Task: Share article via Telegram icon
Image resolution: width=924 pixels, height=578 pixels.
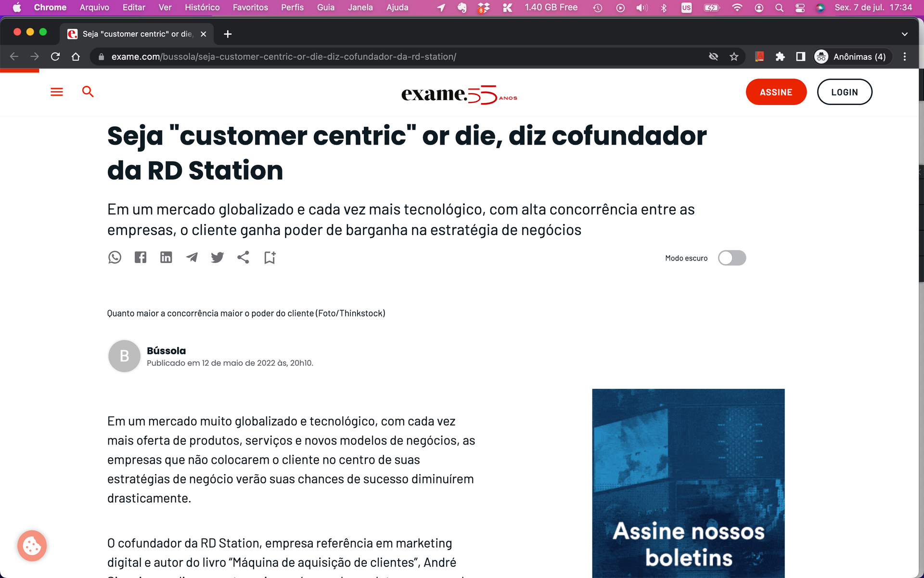Action: click(x=192, y=257)
